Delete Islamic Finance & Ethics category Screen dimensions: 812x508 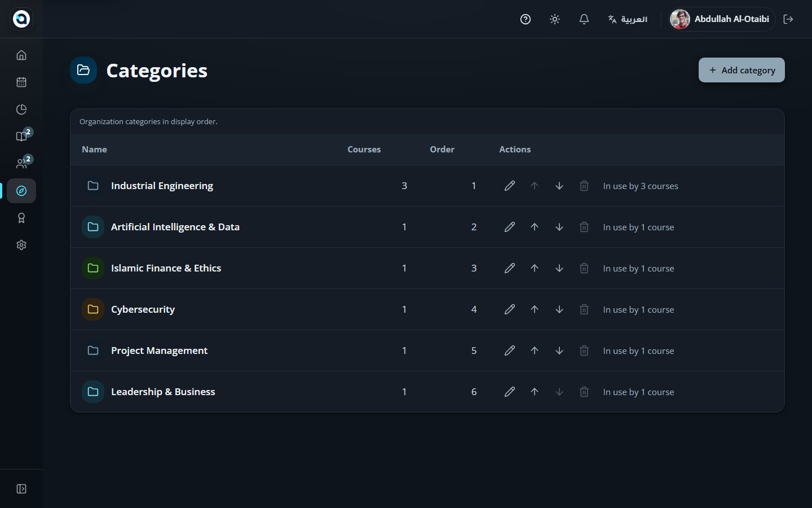point(584,268)
